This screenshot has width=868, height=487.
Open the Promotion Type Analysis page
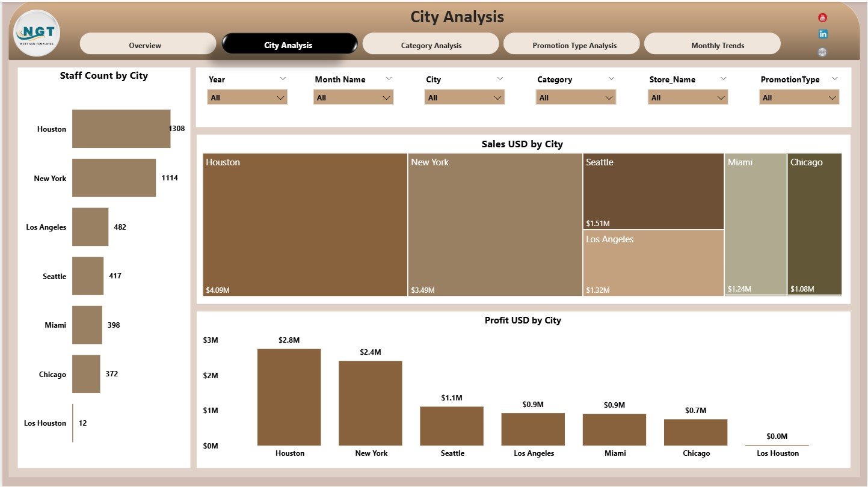pos(571,44)
